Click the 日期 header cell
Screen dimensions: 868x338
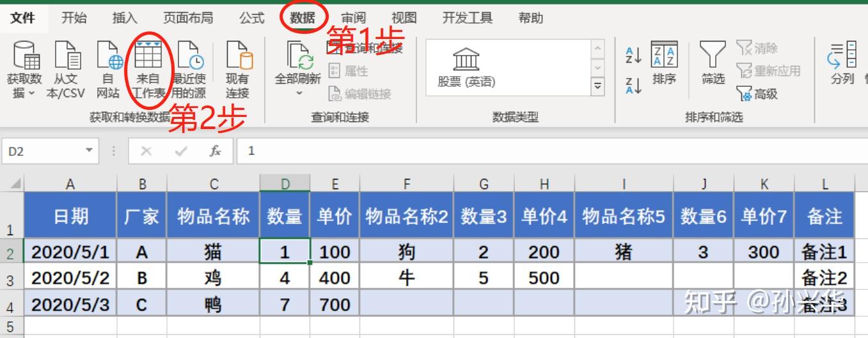[x=70, y=215]
